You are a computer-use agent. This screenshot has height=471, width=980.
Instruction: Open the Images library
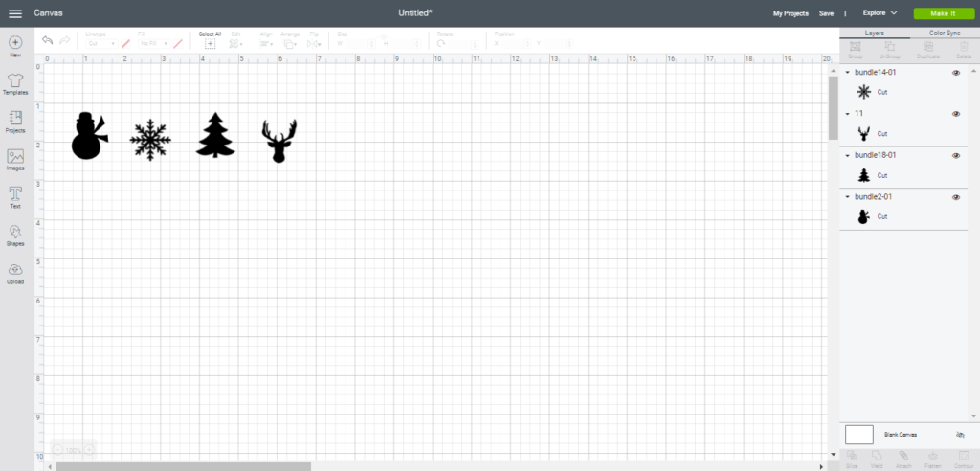click(15, 159)
